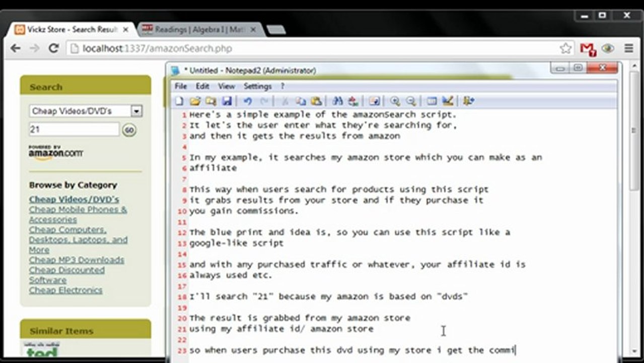Viewport: 644px width, 363px height.
Task: Click the text 'google-like script' on line 13
Action: [236, 243]
